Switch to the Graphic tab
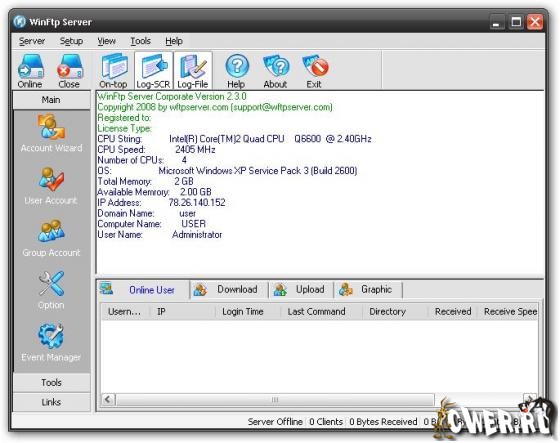Image resolution: width=560 pixels, height=443 pixels. coord(369,290)
